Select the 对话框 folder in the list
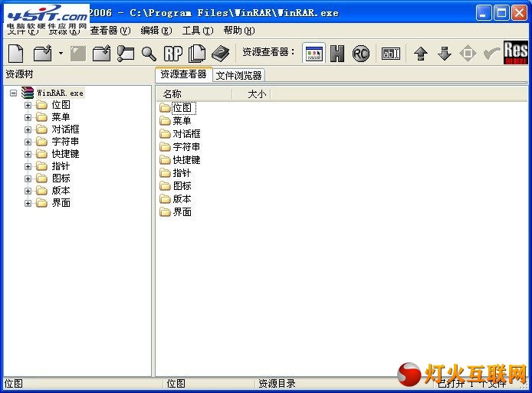Image resolution: width=532 pixels, height=393 pixels. [180, 134]
